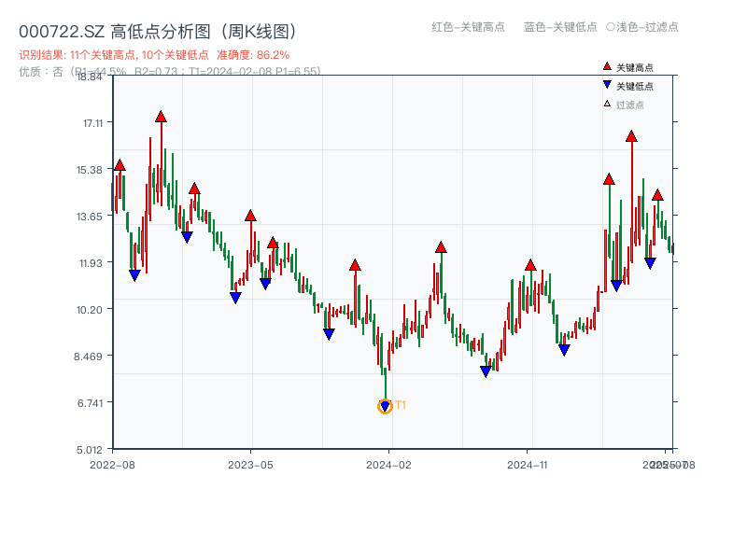Select the tallest red high marker above 17.11
Screen dimensions: 747x560
click(x=161, y=117)
